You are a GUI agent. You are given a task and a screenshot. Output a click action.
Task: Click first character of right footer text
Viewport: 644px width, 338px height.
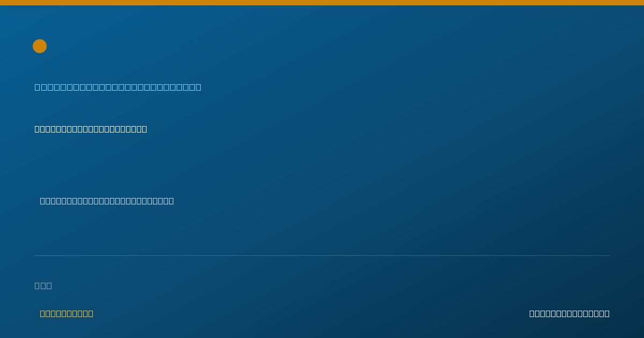pos(532,313)
